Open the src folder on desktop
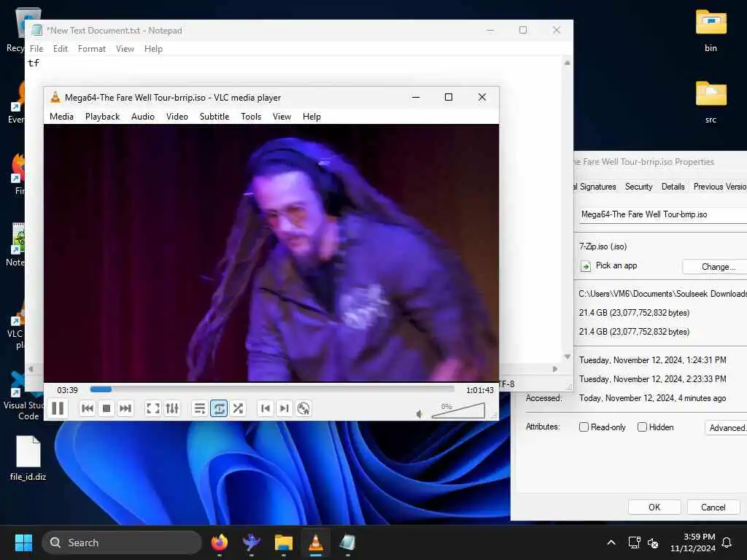The image size is (747, 560). point(711,102)
